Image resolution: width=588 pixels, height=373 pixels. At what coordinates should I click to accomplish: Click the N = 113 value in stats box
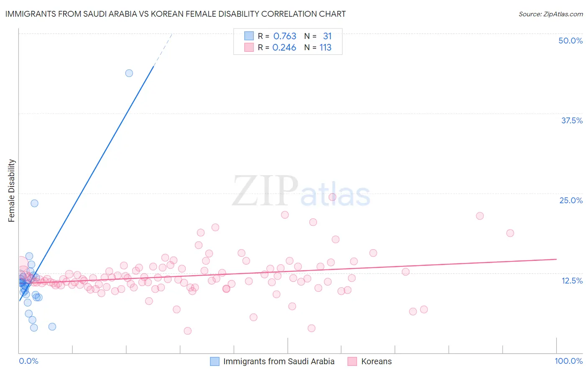[x=318, y=47]
